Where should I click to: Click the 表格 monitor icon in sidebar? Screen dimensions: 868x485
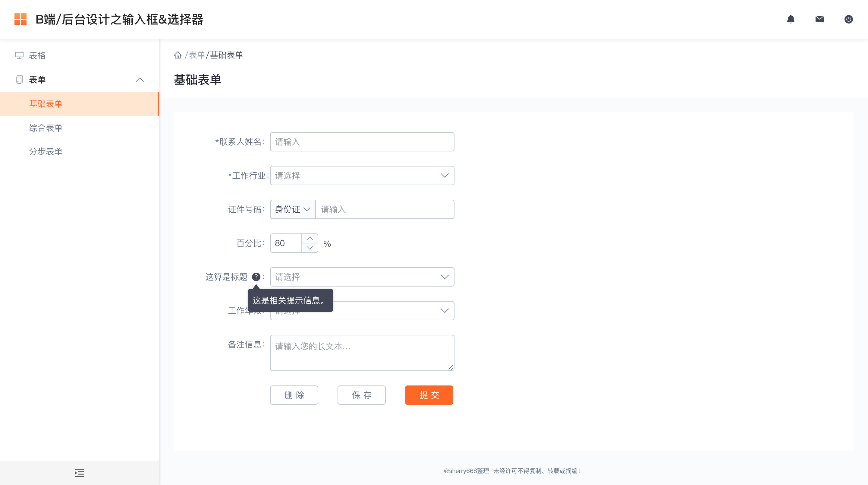pos(19,55)
